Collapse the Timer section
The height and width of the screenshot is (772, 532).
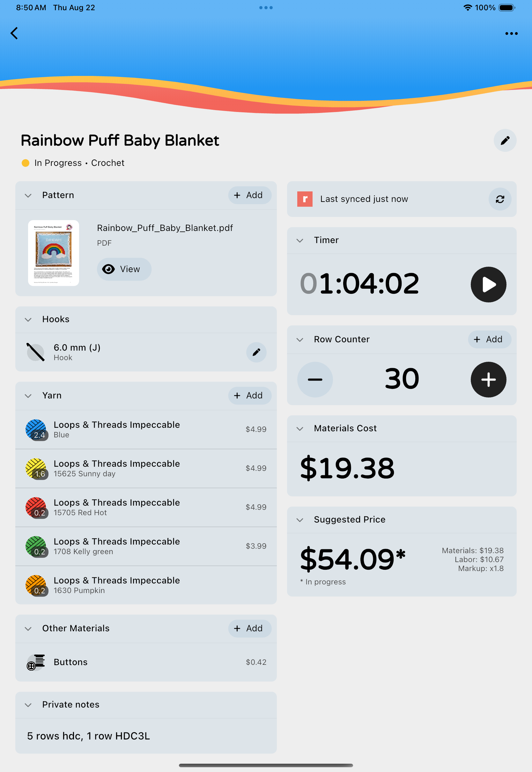(300, 240)
